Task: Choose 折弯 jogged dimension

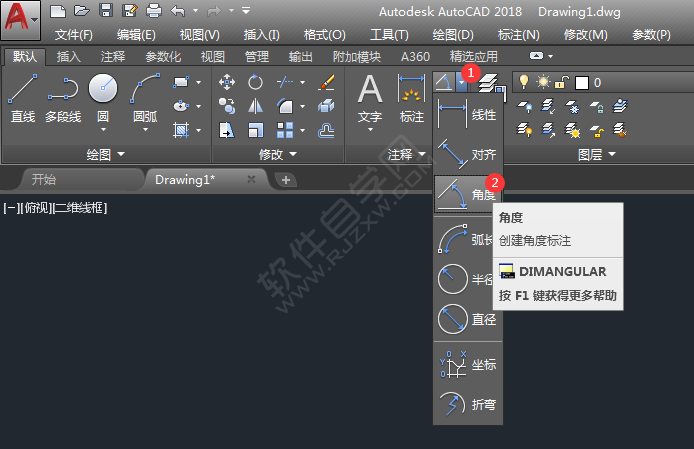Action: click(467, 404)
